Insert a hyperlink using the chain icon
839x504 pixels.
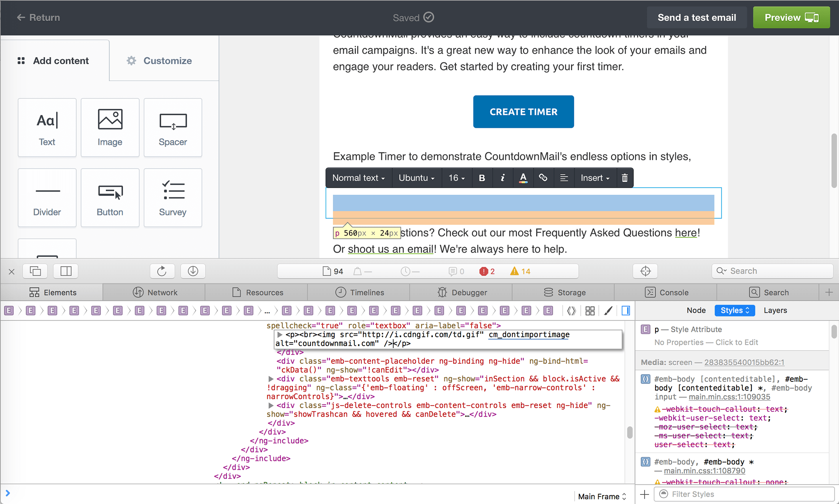[x=543, y=178]
